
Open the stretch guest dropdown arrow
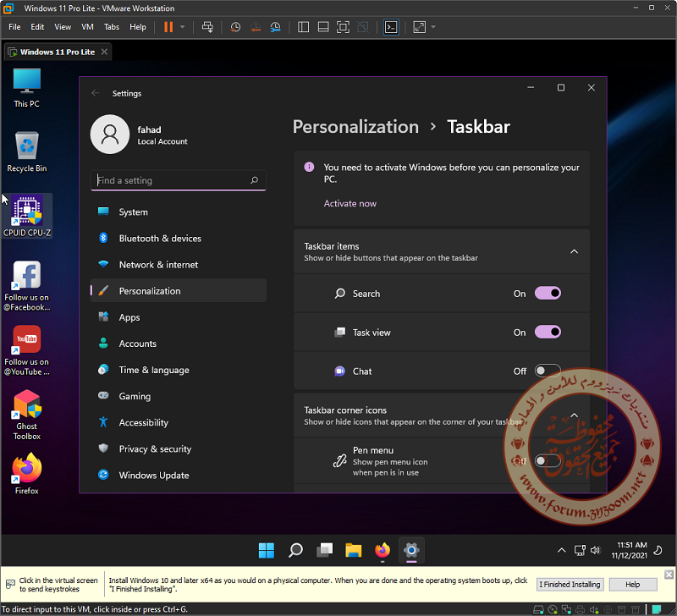433,27
